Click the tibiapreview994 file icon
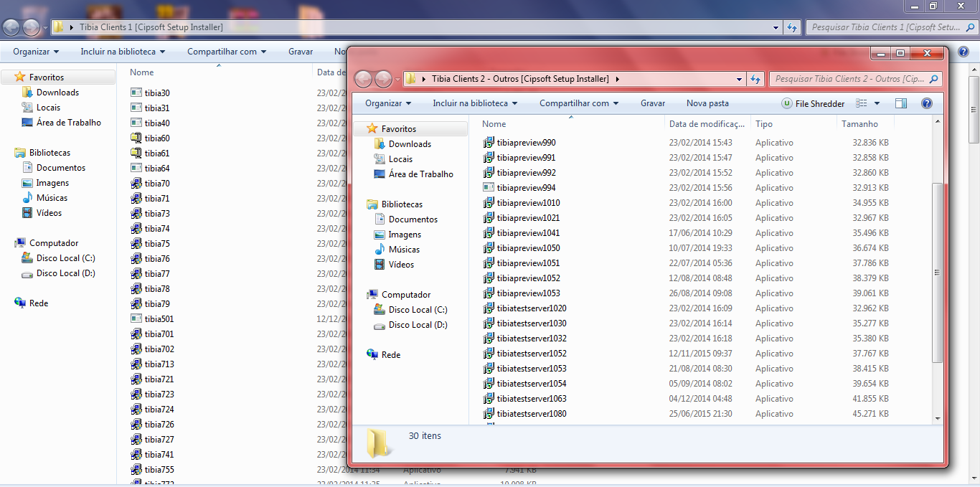 point(489,188)
